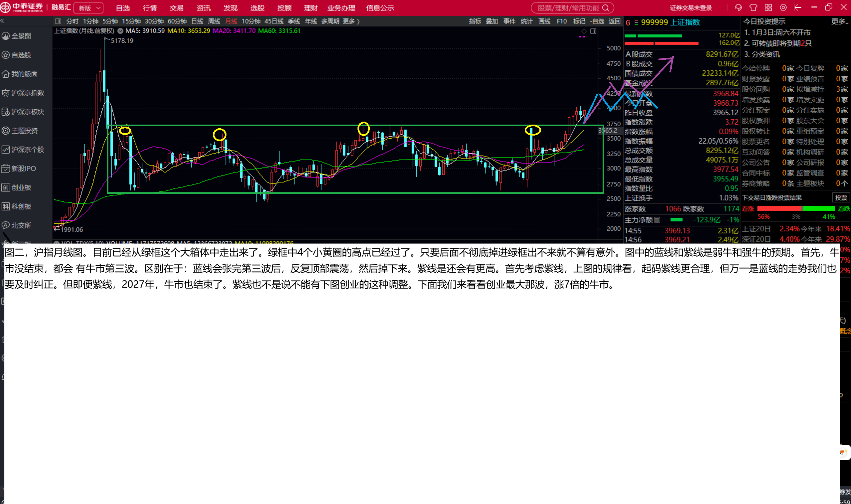Click the diamond marker icon above chart
The image size is (851, 504).
tap(584, 31)
